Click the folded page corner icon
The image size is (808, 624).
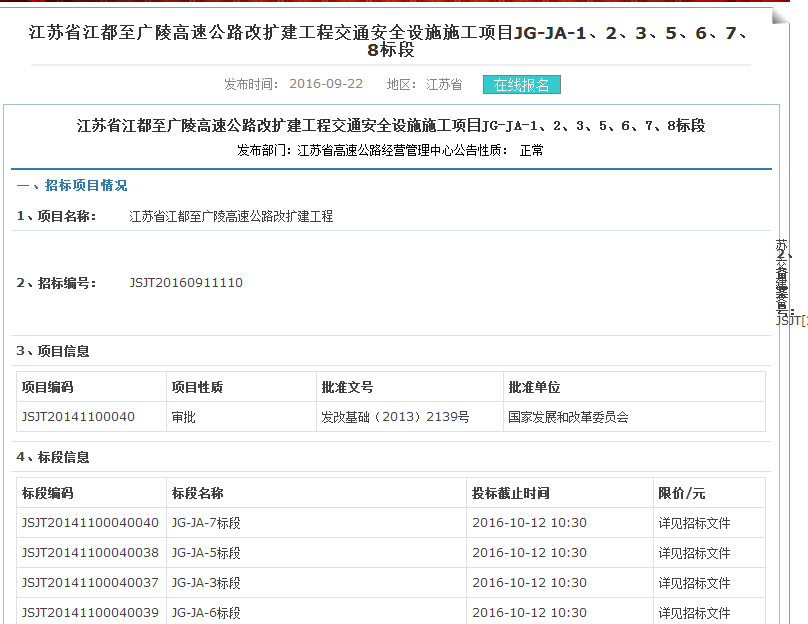[x=777, y=16]
